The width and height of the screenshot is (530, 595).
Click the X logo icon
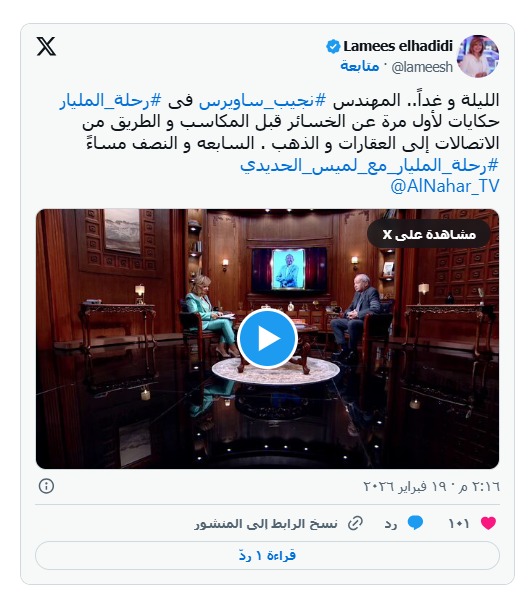46,46
